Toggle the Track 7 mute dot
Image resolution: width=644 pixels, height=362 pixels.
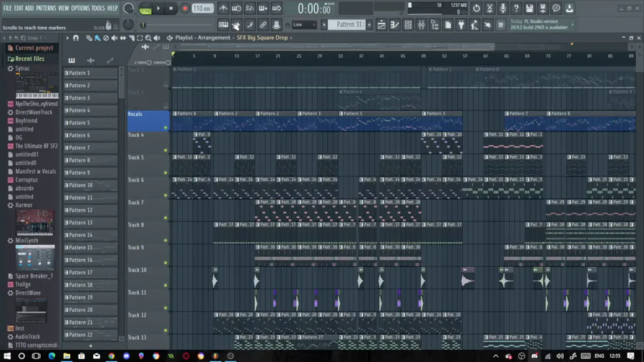pyautogui.click(x=166, y=218)
